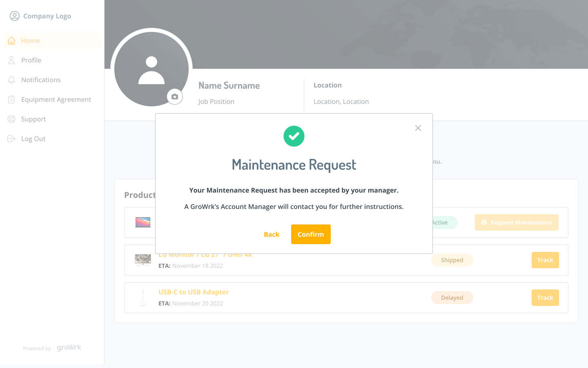Click the Equipment Agreement clipboard icon

(12, 99)
